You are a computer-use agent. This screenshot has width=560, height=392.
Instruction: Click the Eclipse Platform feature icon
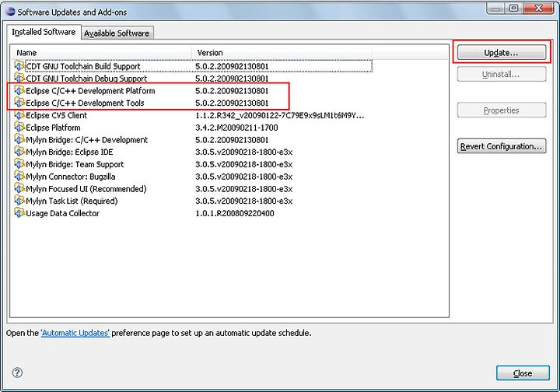tap(19, 127)
